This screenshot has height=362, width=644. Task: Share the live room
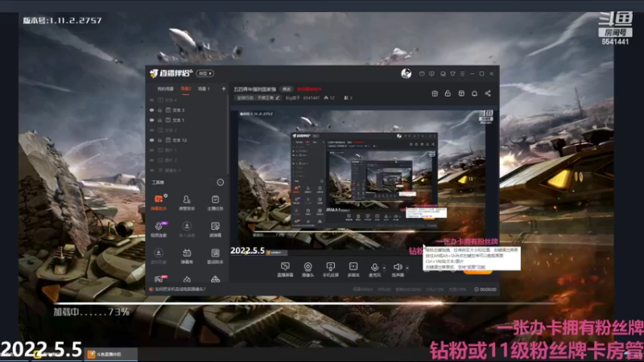[x=488, y=93]
